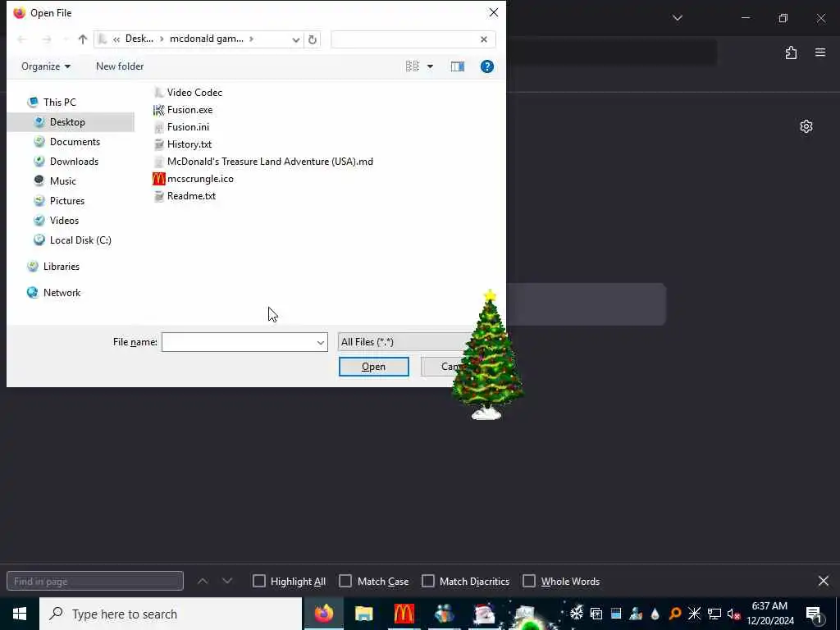This screenshot has height=630, width=840.
Task: Click Desk... in the address path
Action: point(139,39)
